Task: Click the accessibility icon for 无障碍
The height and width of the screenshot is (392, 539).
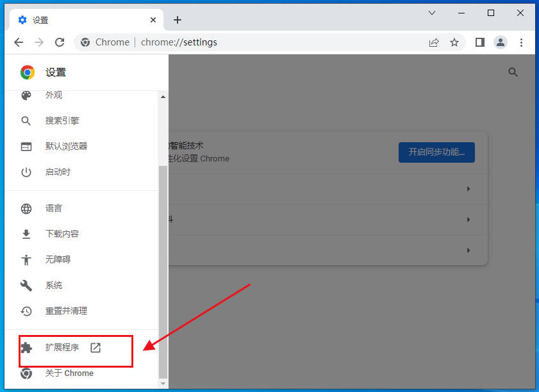Action: coord(26,259)
